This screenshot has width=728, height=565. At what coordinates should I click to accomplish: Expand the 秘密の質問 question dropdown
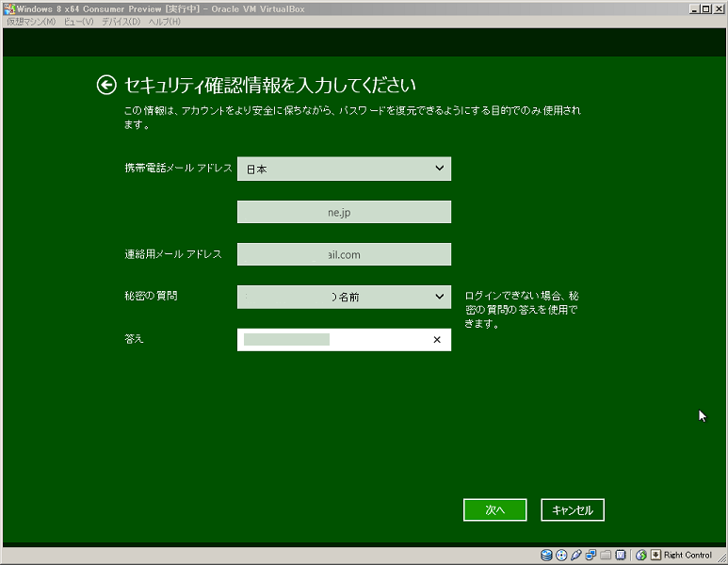pos(344,297)
